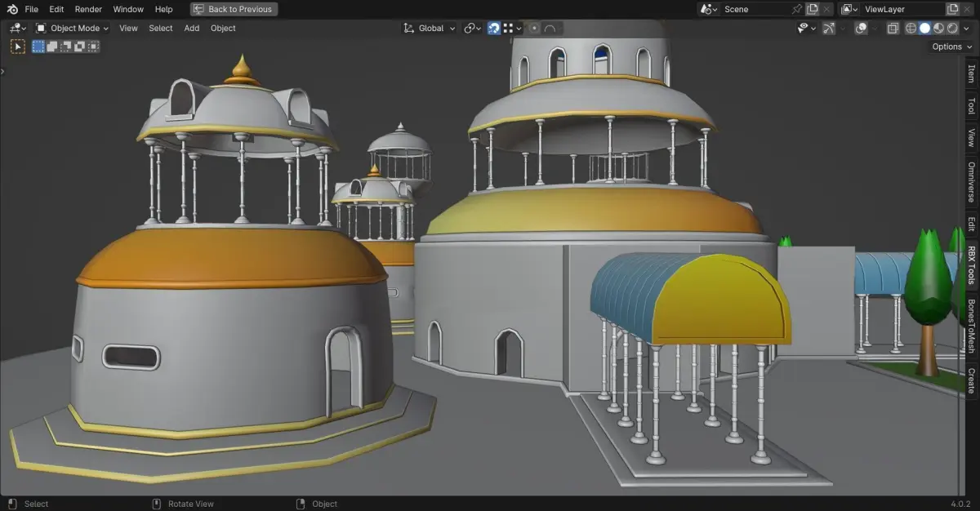This screenshot has height=511, width=980.
Task: Open the Add menu in viewport header
Action: pyautogui.click(x=191, y=28)
